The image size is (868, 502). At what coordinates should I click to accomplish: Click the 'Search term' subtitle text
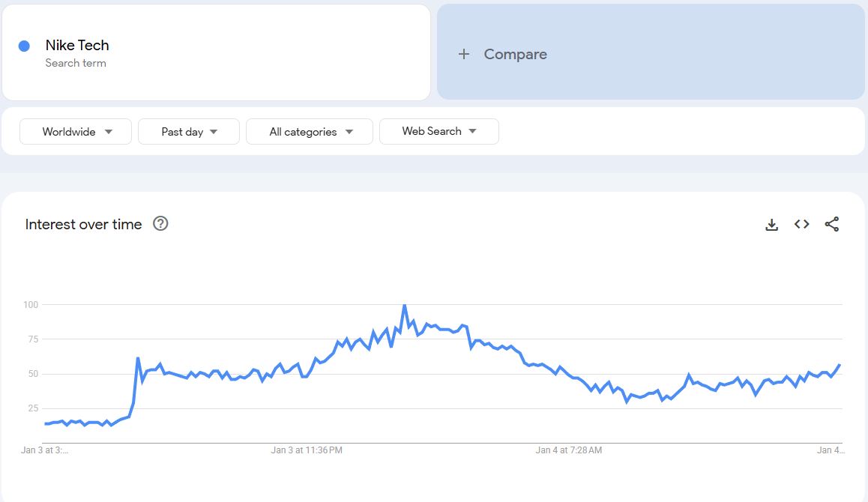tap(76, 63)
